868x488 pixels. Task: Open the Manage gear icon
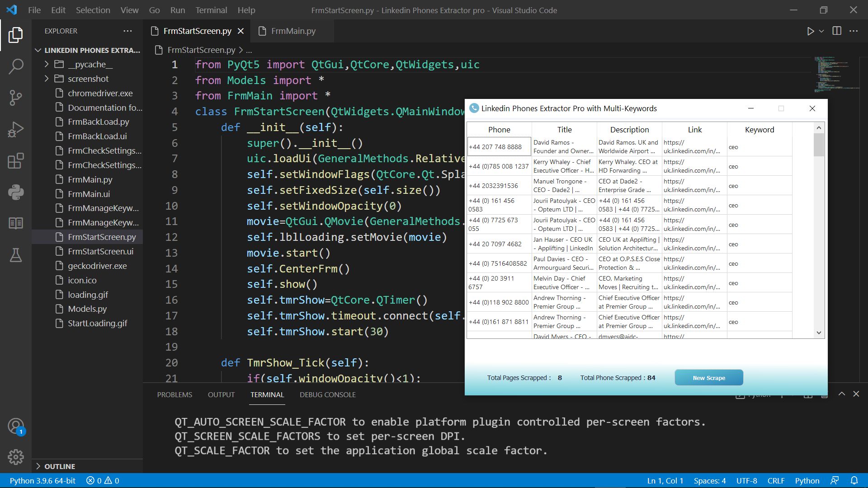pos(16,457)
